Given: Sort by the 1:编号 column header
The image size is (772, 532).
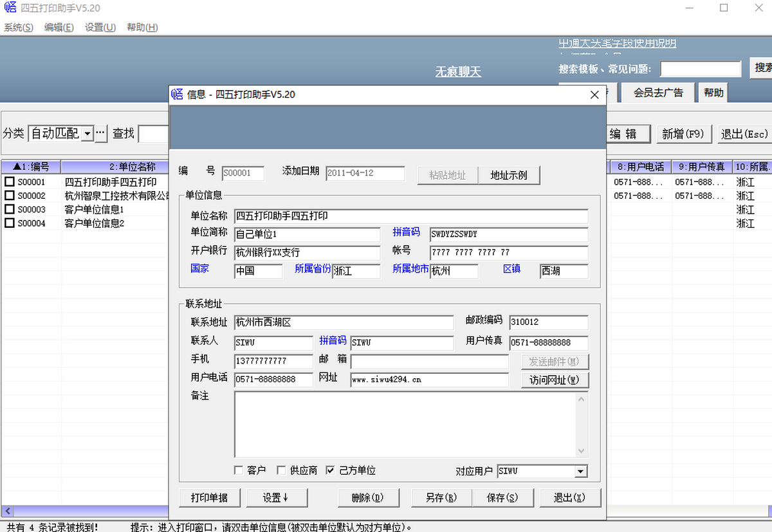Looking at the screenshot, I should (x=31, y=167).
